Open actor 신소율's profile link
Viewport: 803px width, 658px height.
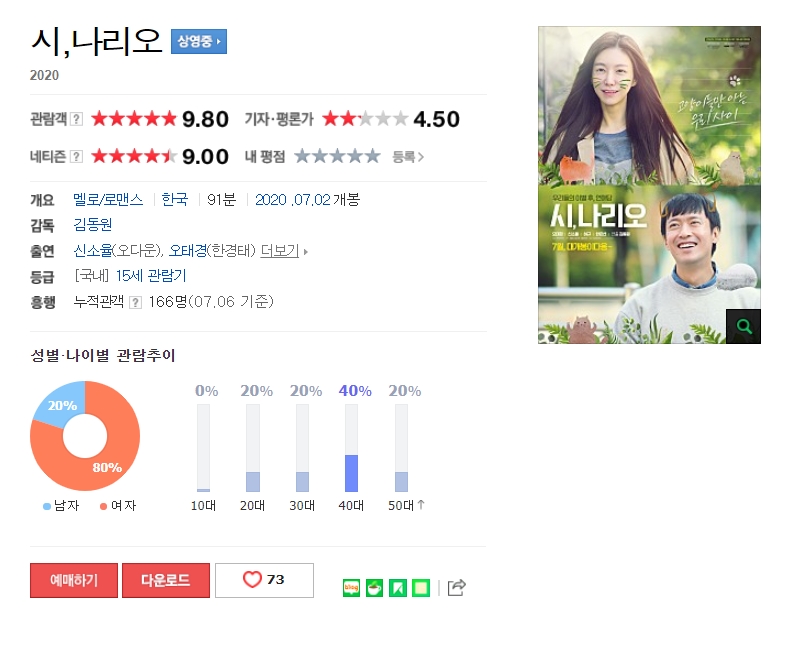point(93,251)
